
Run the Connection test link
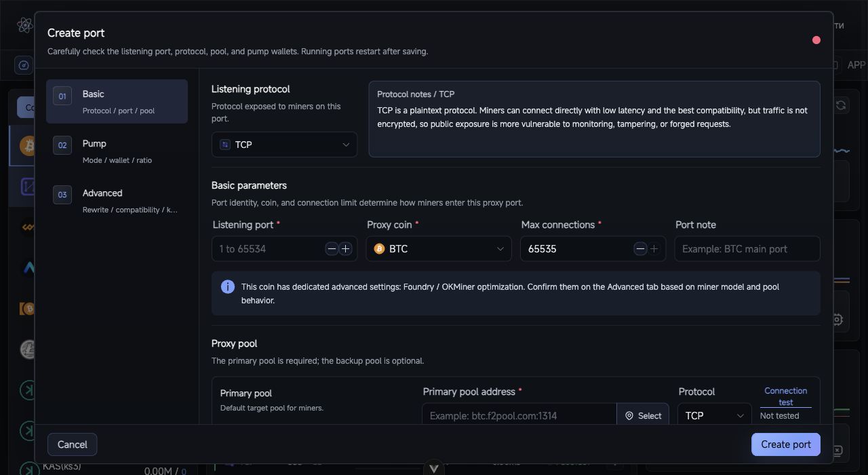785,396
